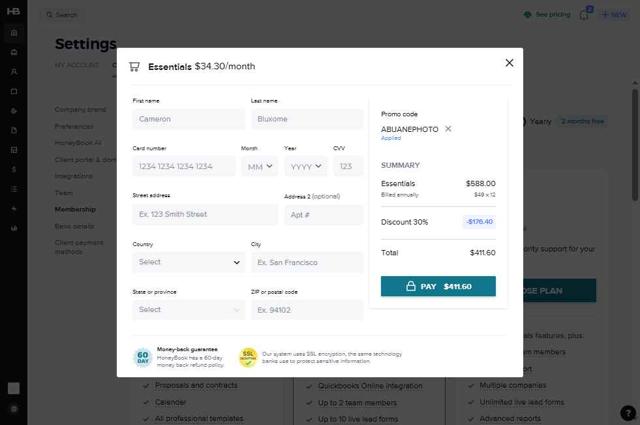Click the page vertical scrollbar
Viewport: 640px width, 425px height.
[x=635, y=145]
